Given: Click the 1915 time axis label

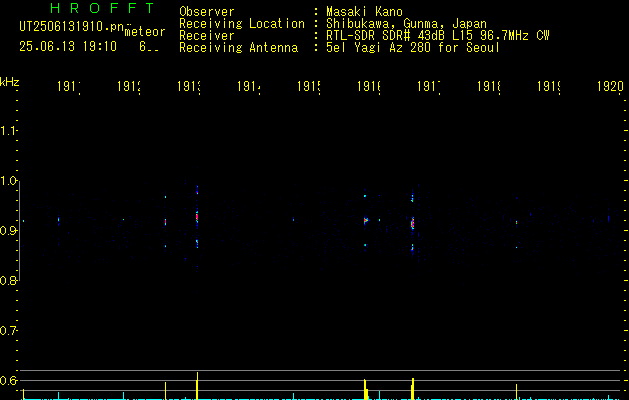Looking at the screenshot, I should pos(309,86).
